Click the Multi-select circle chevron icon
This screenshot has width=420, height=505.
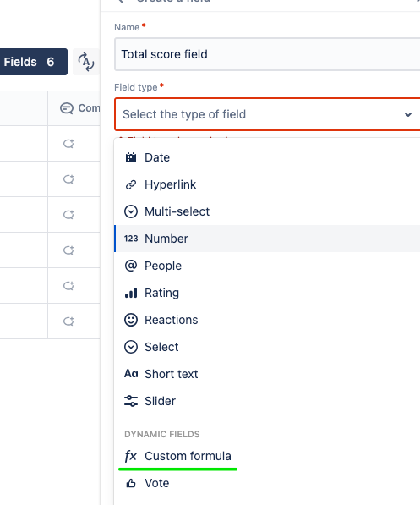[x=131, y=211]
